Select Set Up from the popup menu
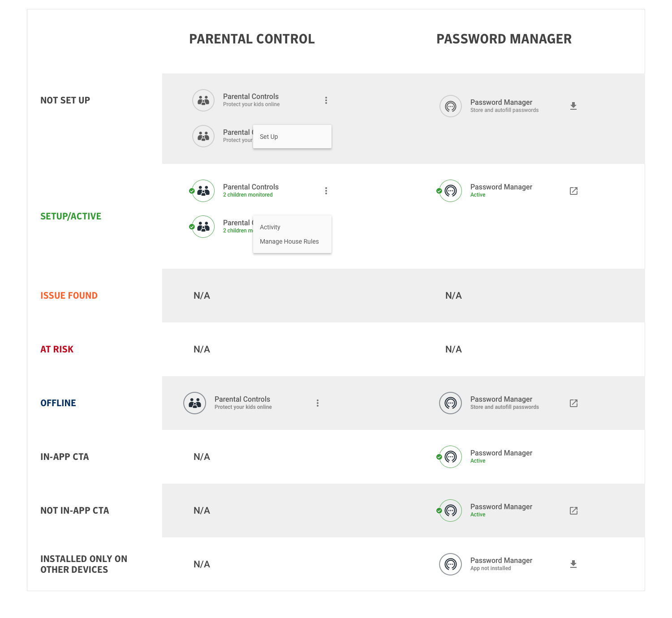672x618 pixels. click(269, 137)
